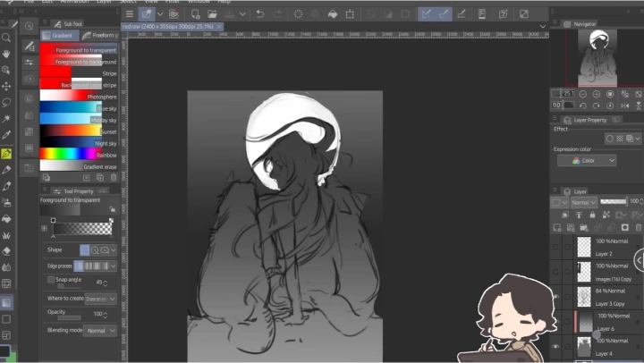Switch to the Gradient sub tool tab
Image resolution: width=644 pixels, height=363 pixels.
pos(58,35)
